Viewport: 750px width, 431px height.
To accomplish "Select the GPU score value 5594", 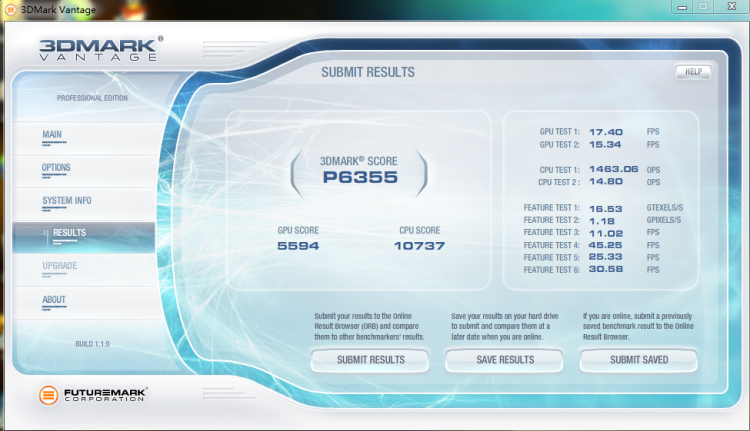I will 298,246.
